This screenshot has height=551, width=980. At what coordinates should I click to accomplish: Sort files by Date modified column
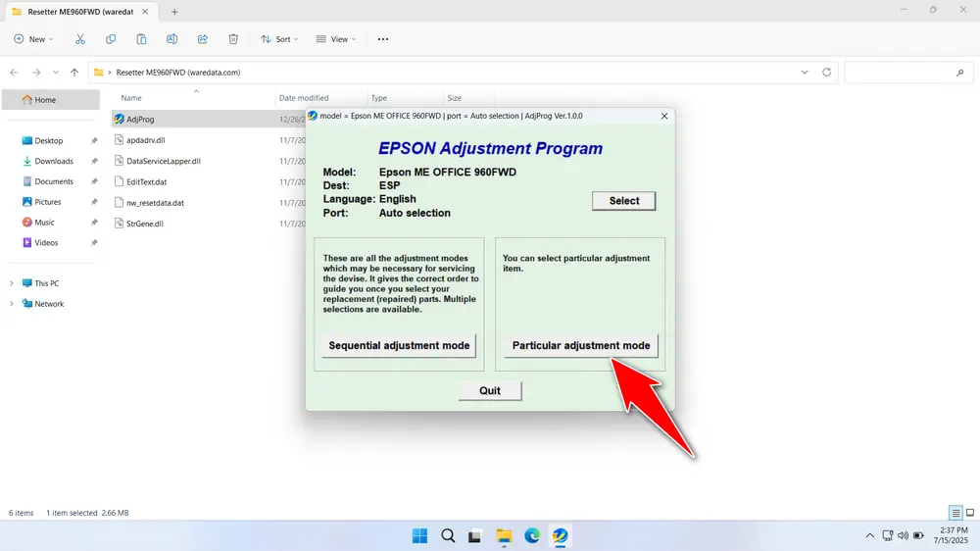click(304, 98)
